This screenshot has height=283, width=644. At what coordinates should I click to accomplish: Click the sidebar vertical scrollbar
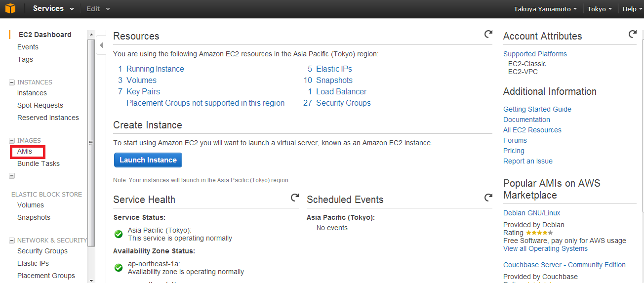click(x=91, y=142)
